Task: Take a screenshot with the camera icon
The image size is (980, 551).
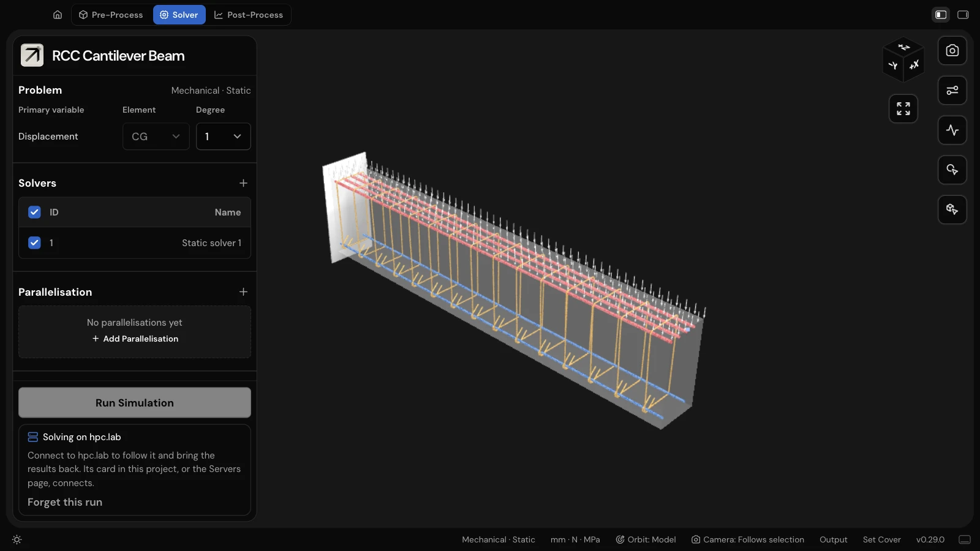Action: pyautogui.click(x=952, y=50)
